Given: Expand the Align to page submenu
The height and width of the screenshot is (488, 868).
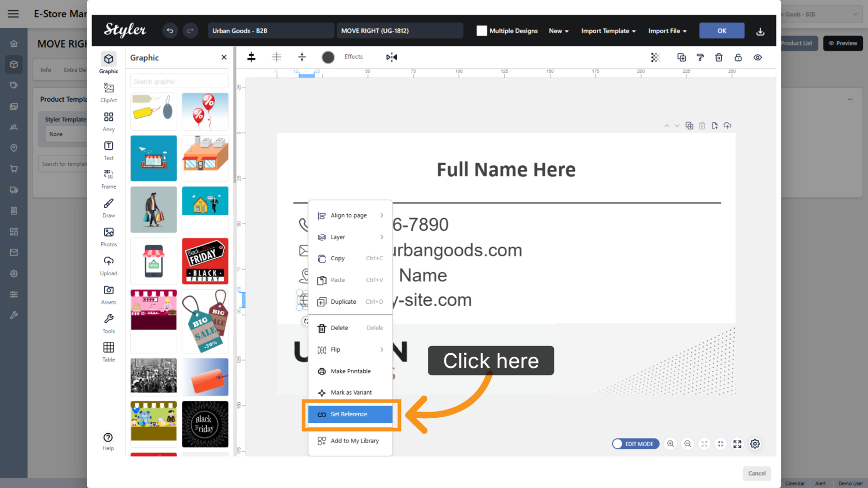Looking at the screenshot, I should 350,215.
